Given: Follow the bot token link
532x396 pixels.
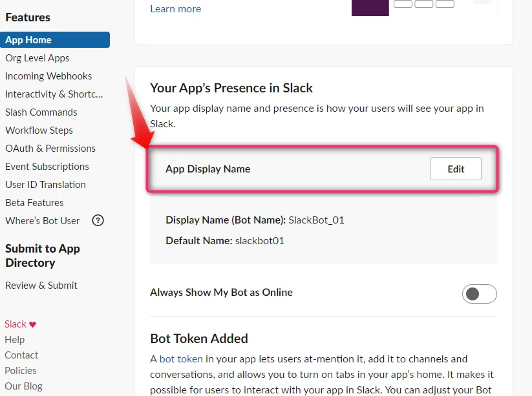Looking at the screenshot, I should coord(181,359).
